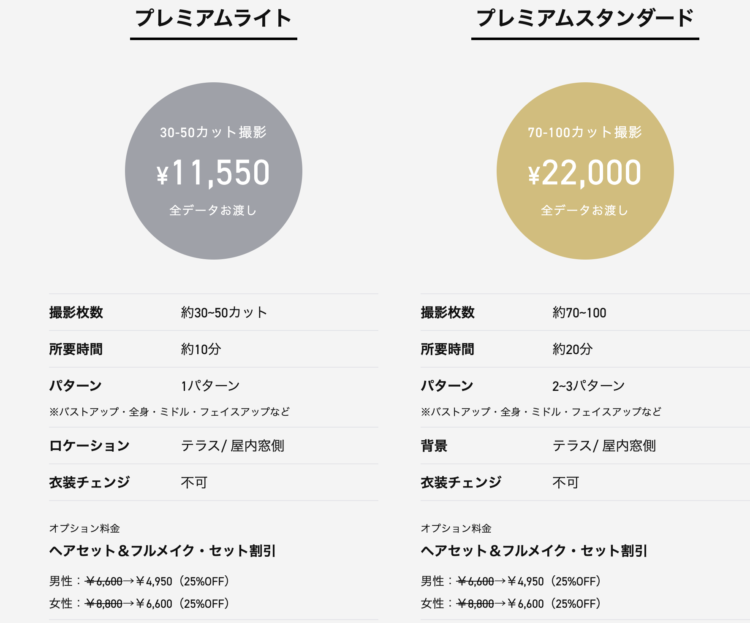Click the 1パターン value
750x623 pixels.
tap(210, 386)
